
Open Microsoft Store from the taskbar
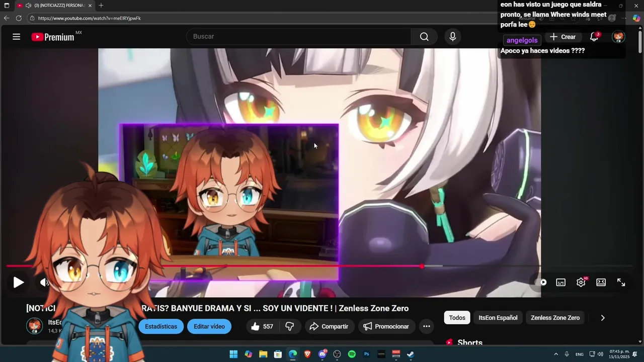click(278, 354)
